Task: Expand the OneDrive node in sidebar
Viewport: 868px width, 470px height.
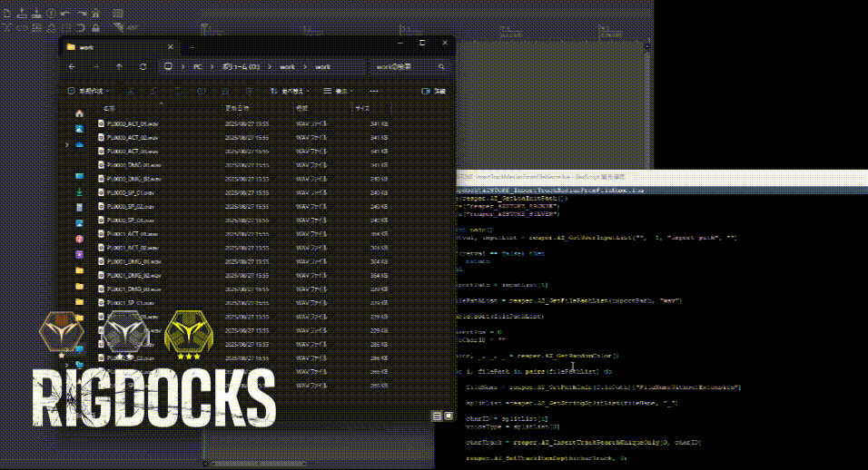Action: (67, 144)
